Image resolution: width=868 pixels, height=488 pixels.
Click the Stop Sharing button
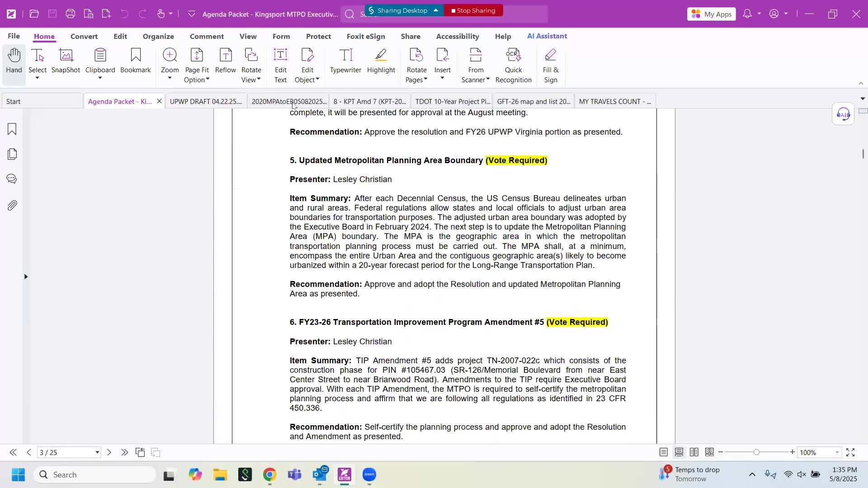coord(473,10)
